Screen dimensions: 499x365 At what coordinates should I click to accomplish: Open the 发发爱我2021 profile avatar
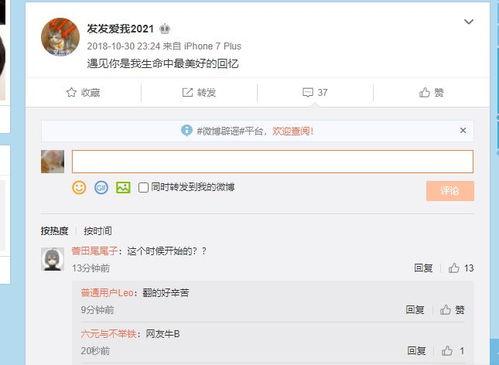(60, 37)
